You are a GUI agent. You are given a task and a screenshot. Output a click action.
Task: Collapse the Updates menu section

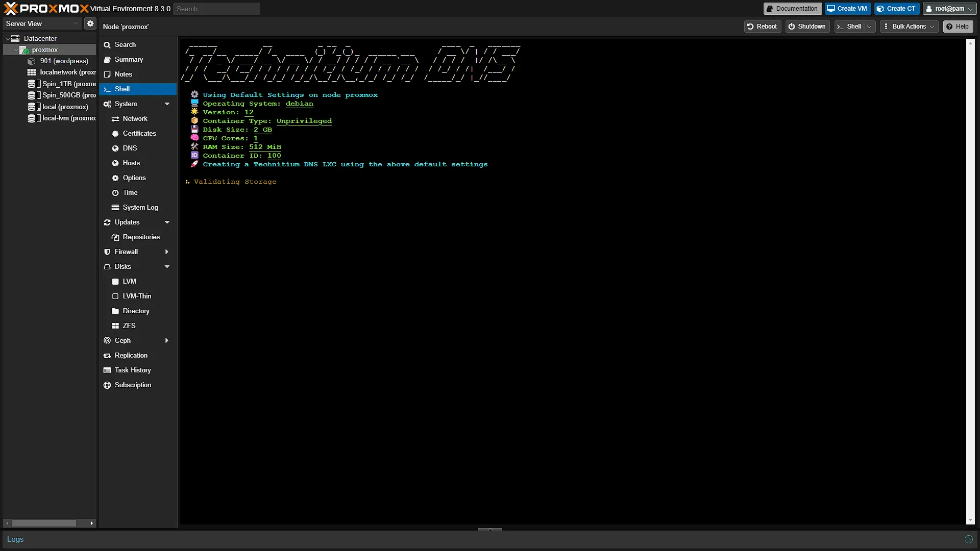point(167,222)
